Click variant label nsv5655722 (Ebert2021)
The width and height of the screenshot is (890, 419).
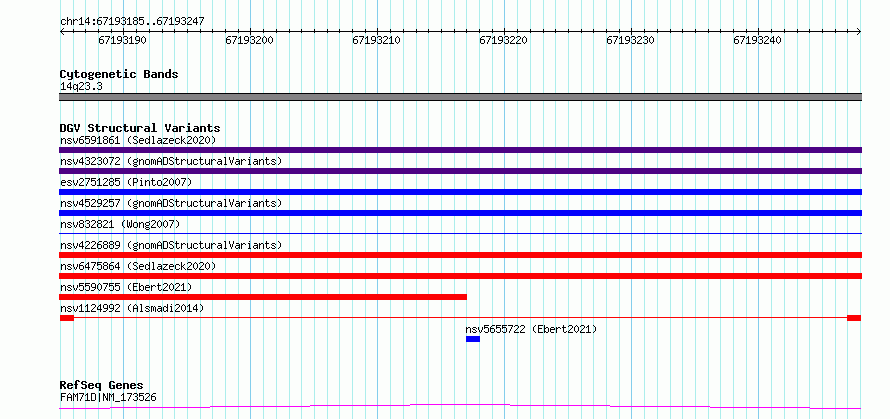click(x=531, y=329)
